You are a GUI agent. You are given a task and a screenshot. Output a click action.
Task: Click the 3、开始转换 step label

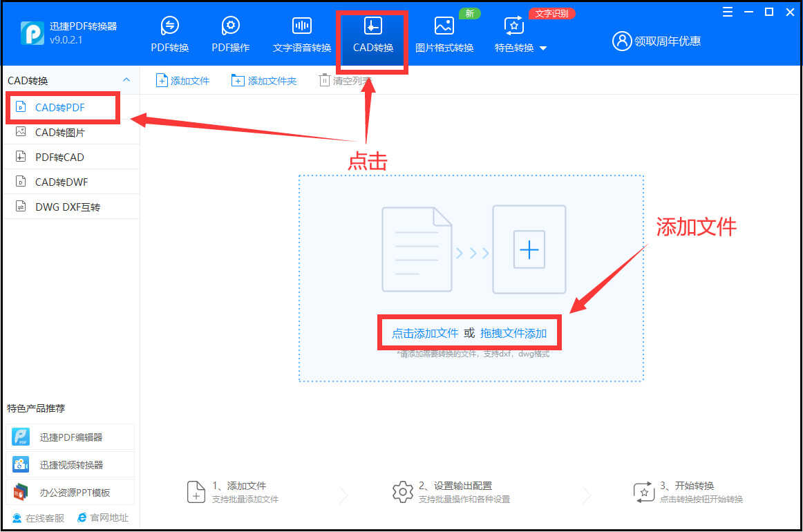pyautogui.click(x=687, y=486)
